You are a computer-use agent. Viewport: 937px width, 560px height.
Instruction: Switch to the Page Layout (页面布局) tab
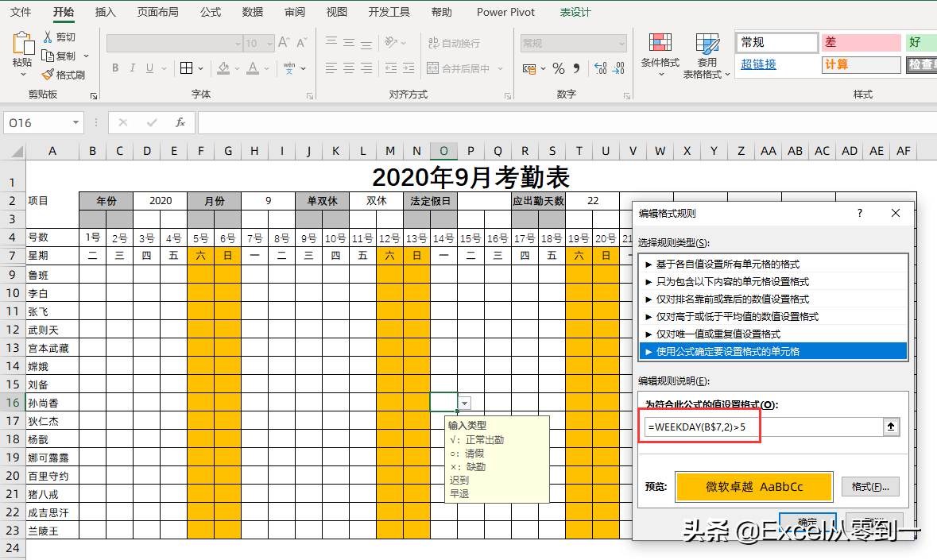point(158,12)
